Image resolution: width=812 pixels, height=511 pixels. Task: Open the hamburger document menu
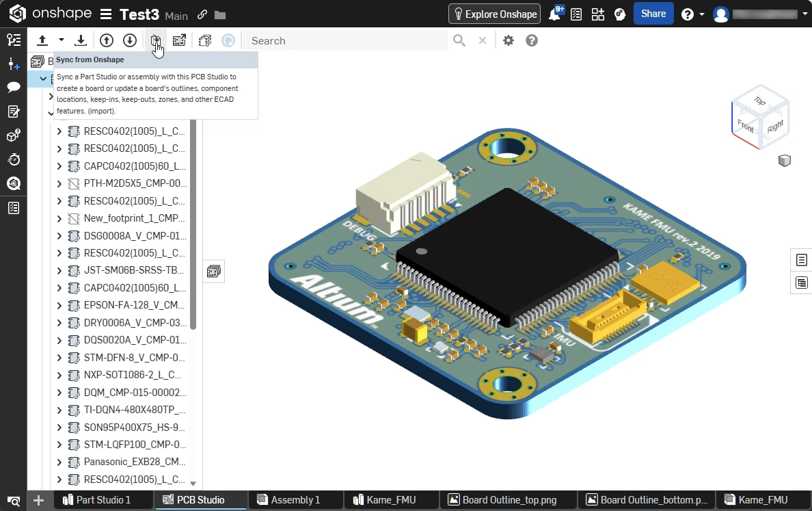[x=106, y=14]
